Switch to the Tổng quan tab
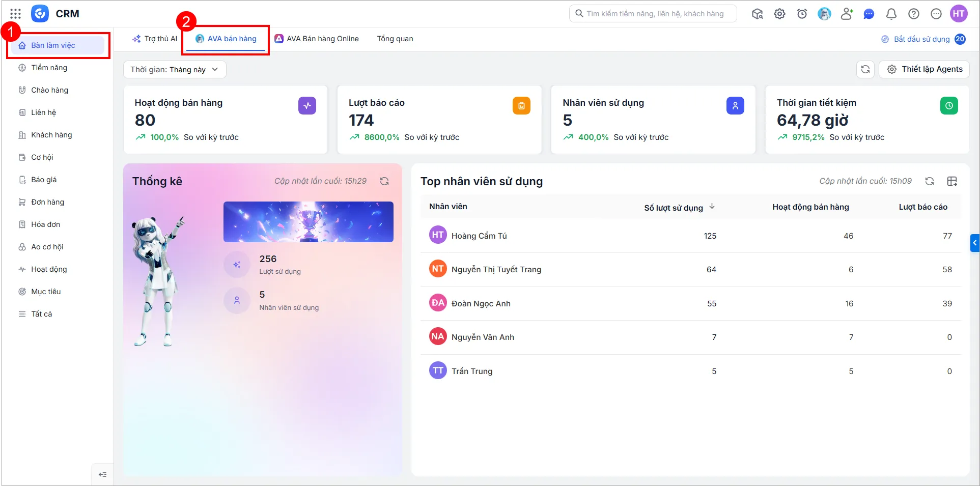Viewport: 980px width, 486px height. click(395, 39)
